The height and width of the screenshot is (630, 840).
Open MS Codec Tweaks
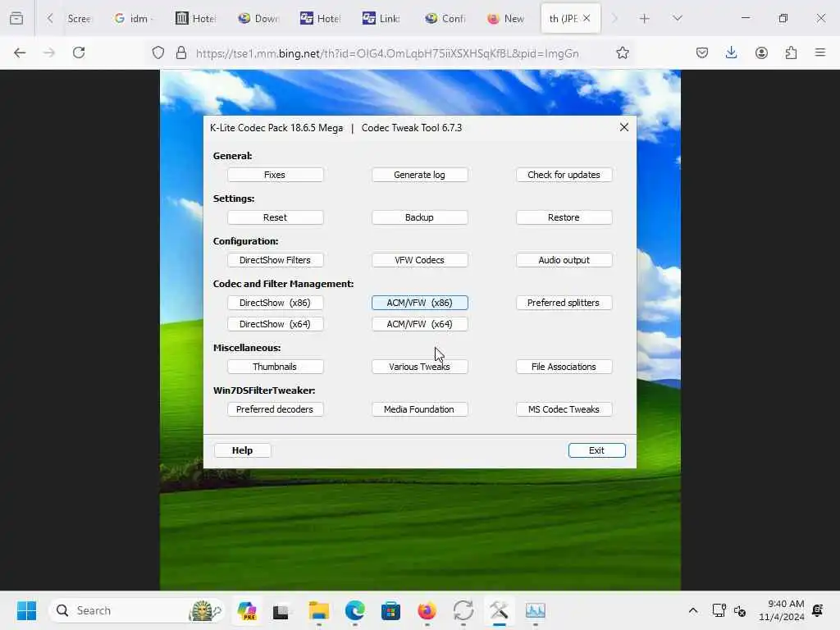(564, 409)
